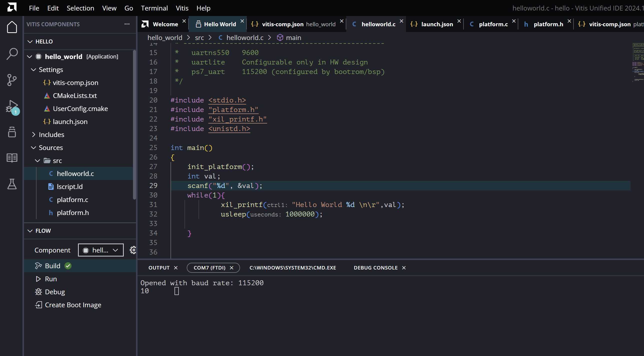The height and width of the screenshot is (356, 644).
Task: Click the AMD logo in title bar
Action: tap(12, 7)
